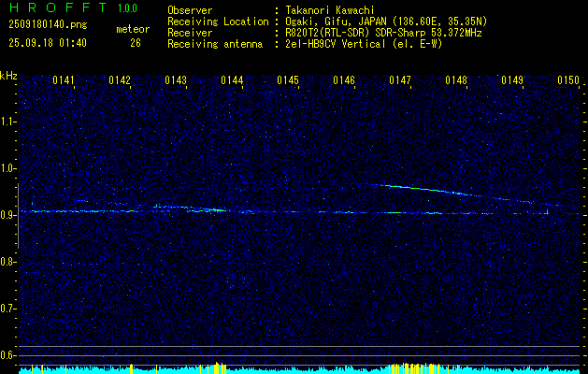Image resolution: width=588 pixels, height=374 pixels.
Task: Click the 0.7 kHz axis label
Action: point(8,309)
